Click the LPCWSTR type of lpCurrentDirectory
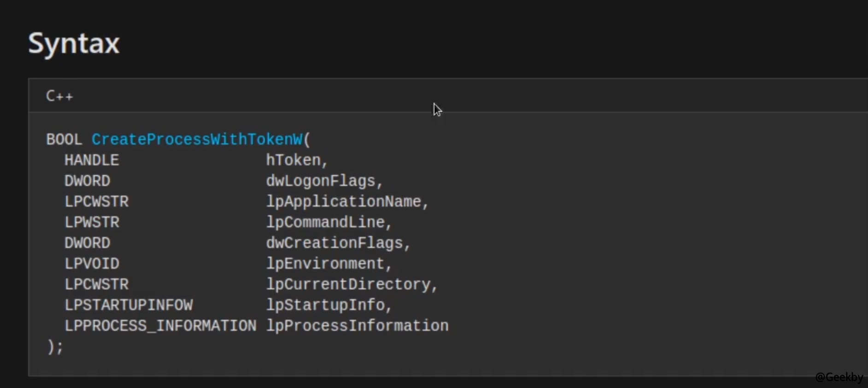The image size is (868, 388). 96,284
